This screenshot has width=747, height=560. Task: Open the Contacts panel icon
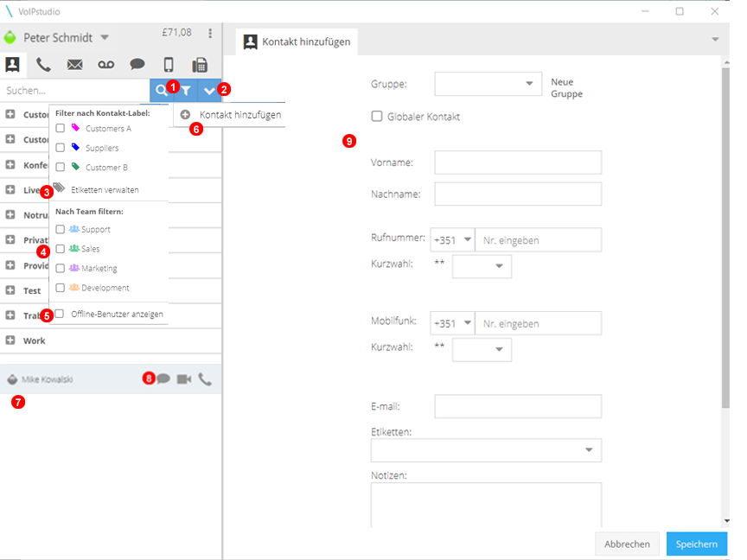(12, 64)
